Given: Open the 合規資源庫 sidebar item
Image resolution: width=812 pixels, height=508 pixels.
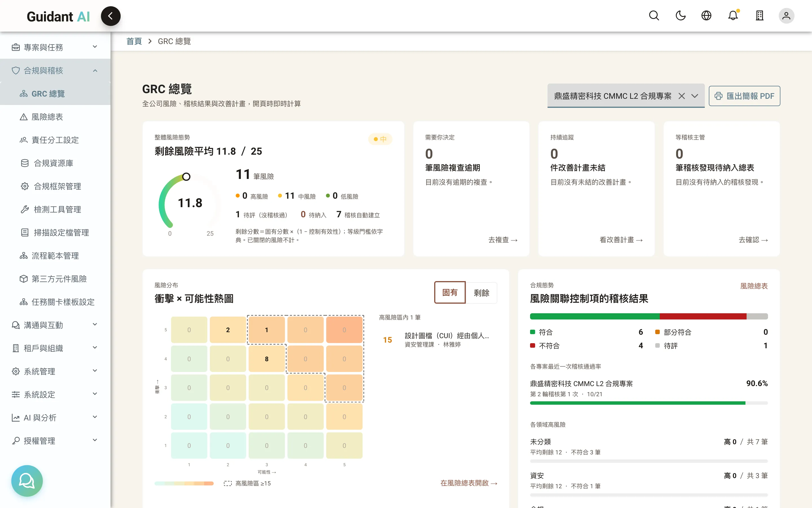Looking at the screenshot, I should [x=55, y=163].
